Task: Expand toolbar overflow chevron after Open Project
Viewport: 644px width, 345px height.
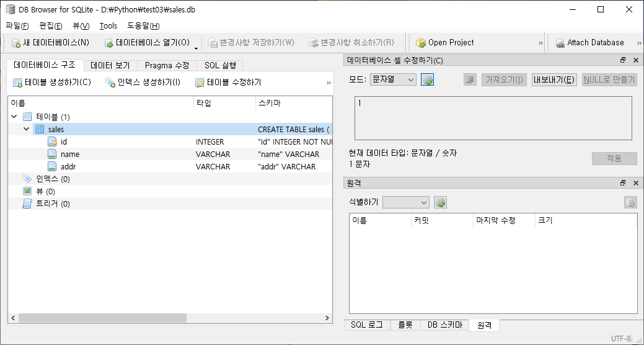Action: click(x=540, y=43)
